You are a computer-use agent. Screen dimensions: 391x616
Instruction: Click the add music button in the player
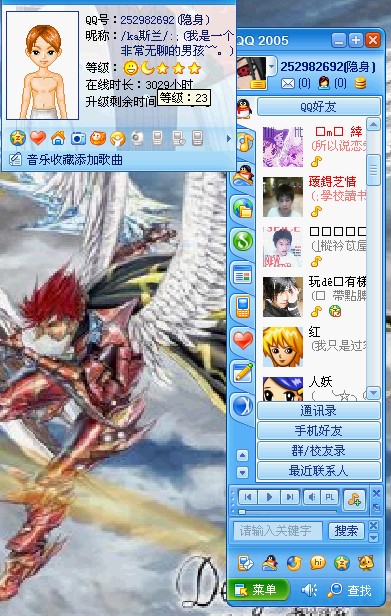click(x=354, y=499)
